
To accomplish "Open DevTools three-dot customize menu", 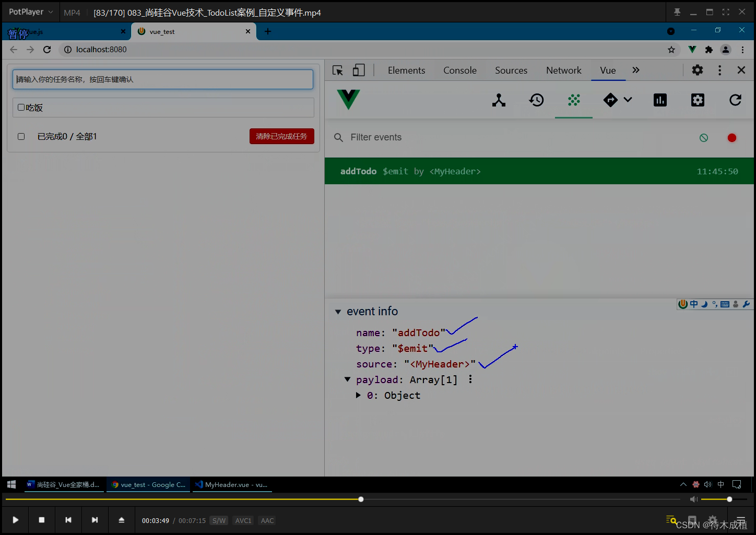I will [720, 70].
